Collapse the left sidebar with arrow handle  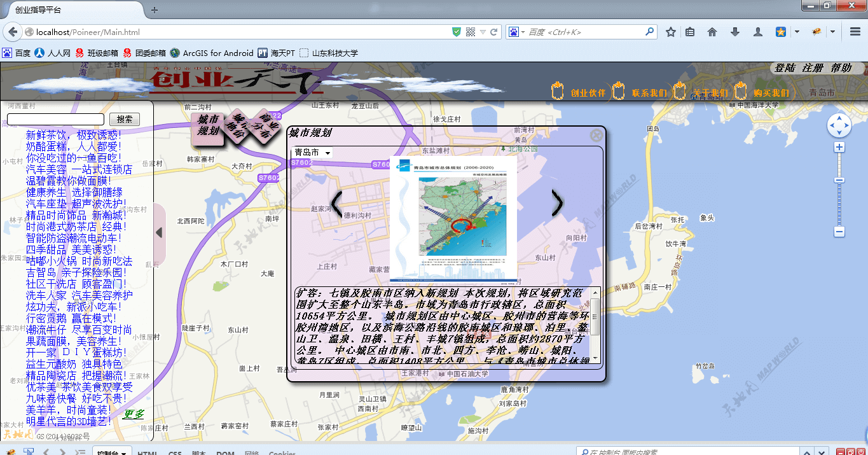point(160,233)
